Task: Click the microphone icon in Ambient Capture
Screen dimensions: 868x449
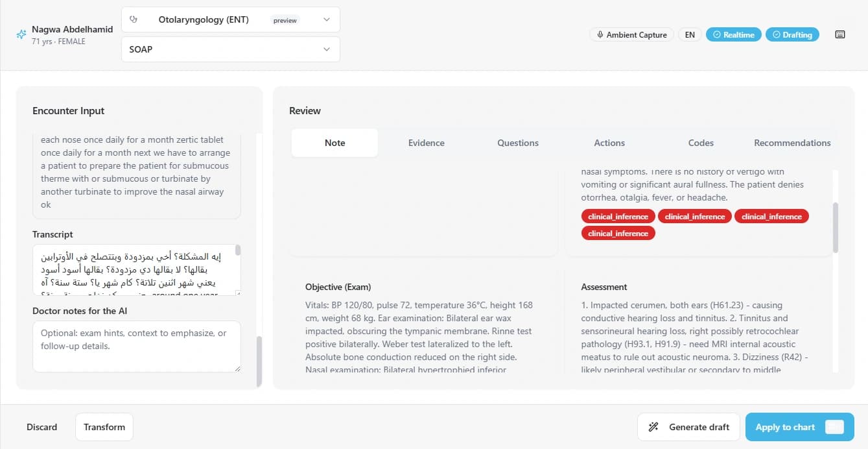Action: tap(601, 35)
